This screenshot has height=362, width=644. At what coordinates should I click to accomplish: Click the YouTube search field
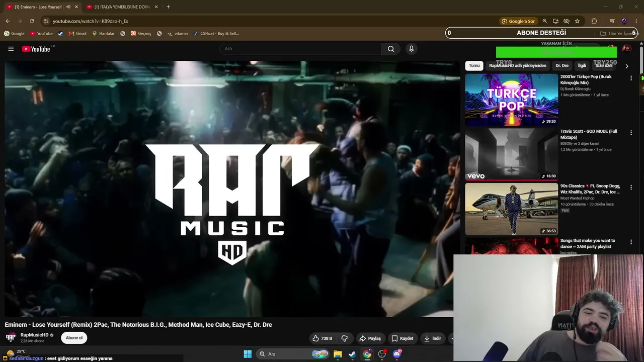[x=300, y=49]
